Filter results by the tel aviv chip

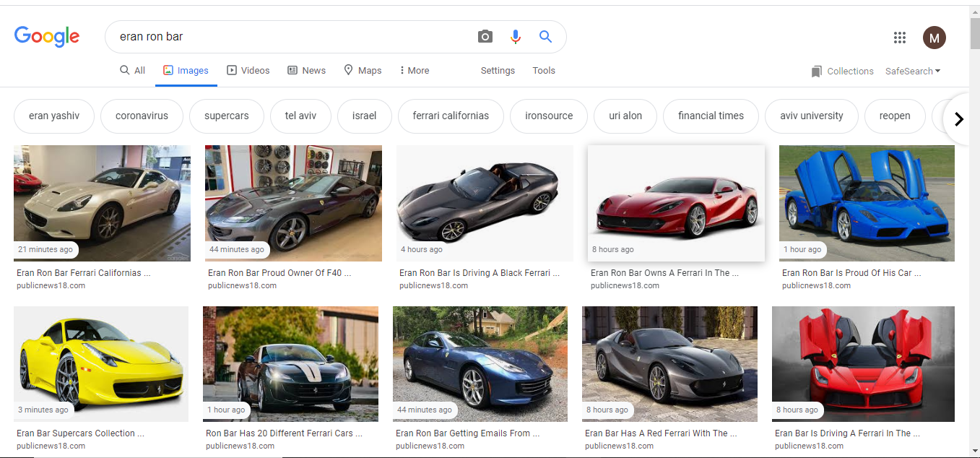click(x=300, y=116)
